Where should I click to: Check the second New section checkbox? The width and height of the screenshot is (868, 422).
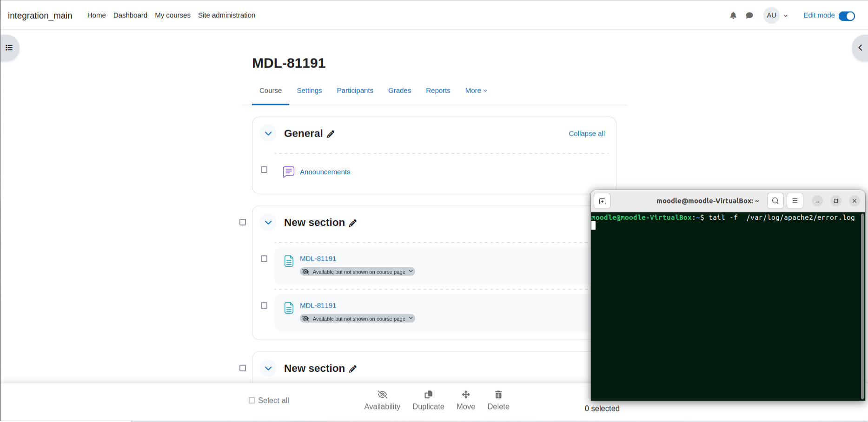(243, 368)
